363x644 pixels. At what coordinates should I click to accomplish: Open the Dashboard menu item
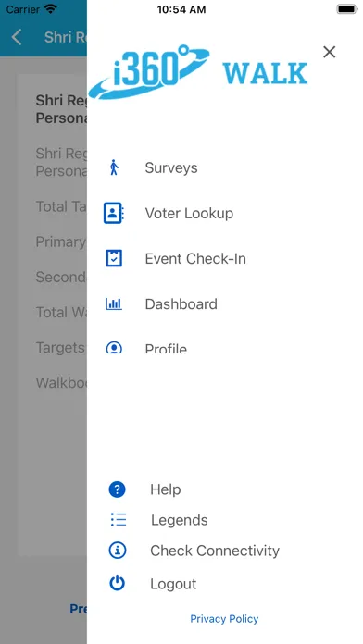181,303
